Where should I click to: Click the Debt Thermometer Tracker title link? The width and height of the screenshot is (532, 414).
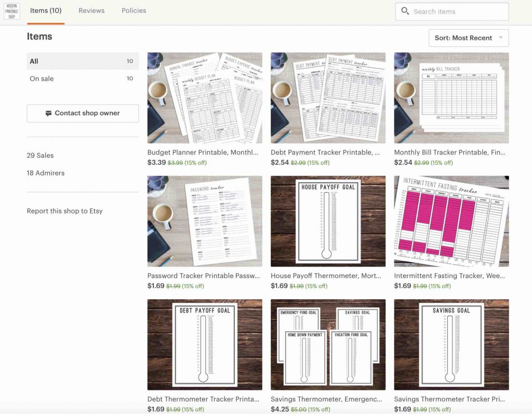[x=203, y=399]
